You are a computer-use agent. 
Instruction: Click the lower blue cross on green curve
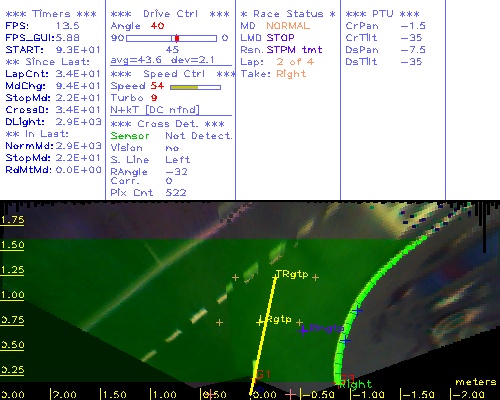pyautogui.click(x=345, y=341)
